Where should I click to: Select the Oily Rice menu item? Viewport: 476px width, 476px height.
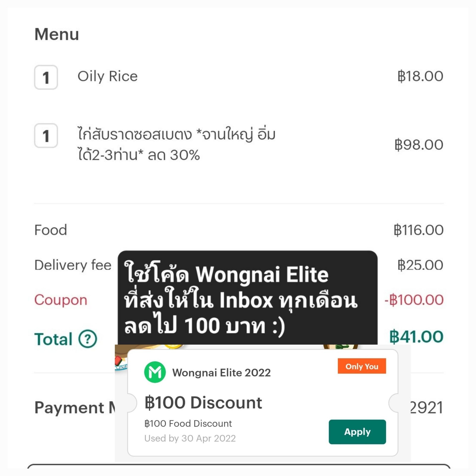click(108, 76)
